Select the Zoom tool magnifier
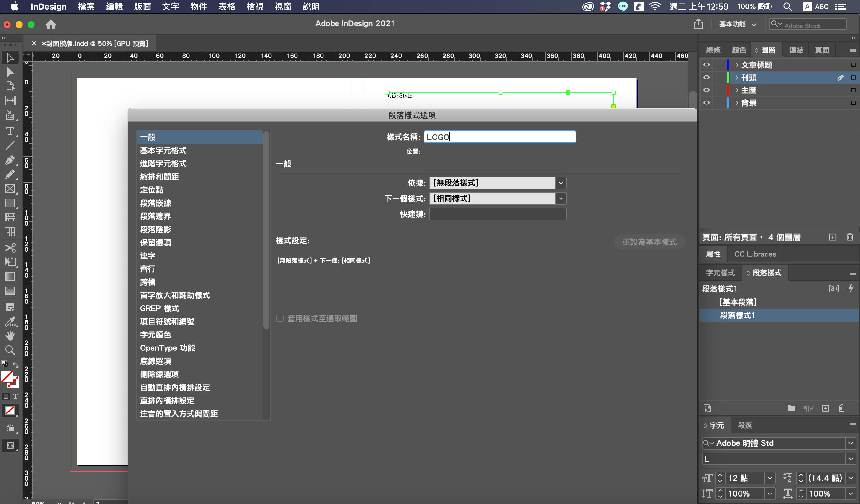860x504 pixels. pos(10,350)
